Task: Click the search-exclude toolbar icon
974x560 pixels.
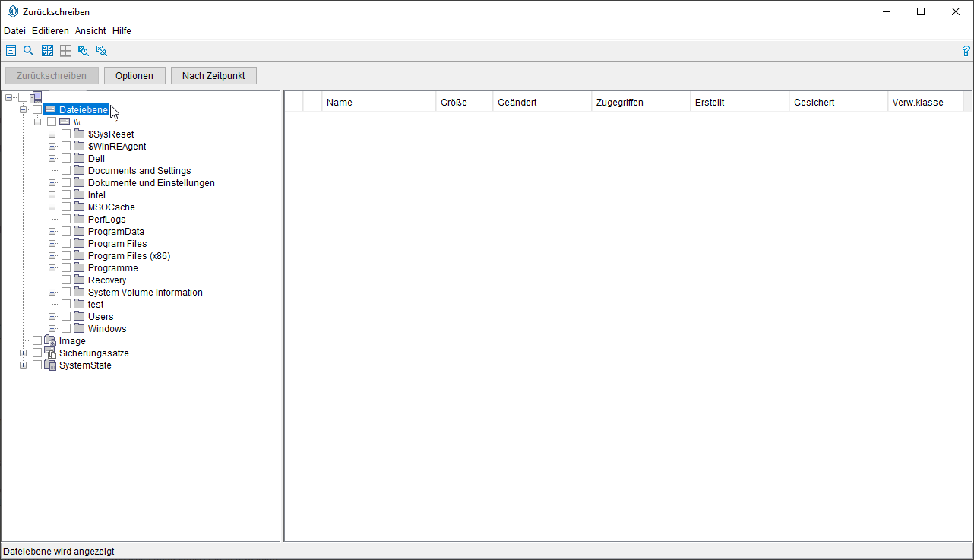Action: [102, 51]
